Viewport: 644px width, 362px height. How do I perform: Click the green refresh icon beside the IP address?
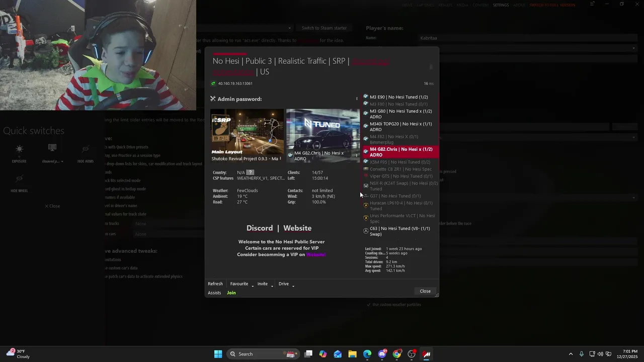coord(213,83)
